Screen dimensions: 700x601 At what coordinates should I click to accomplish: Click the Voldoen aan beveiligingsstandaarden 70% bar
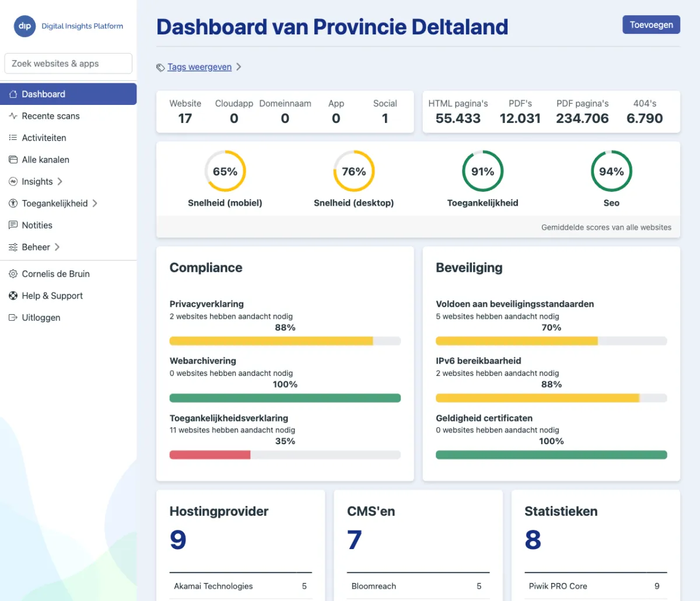tap(551, 341)
